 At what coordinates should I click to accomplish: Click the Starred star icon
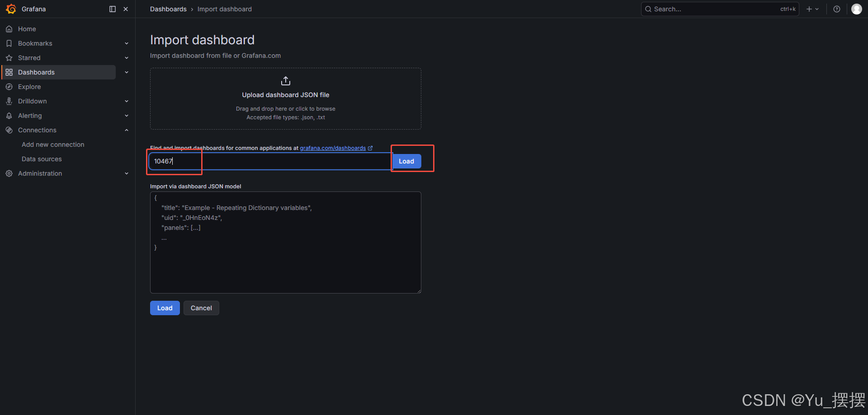click(x=9, y=58)
